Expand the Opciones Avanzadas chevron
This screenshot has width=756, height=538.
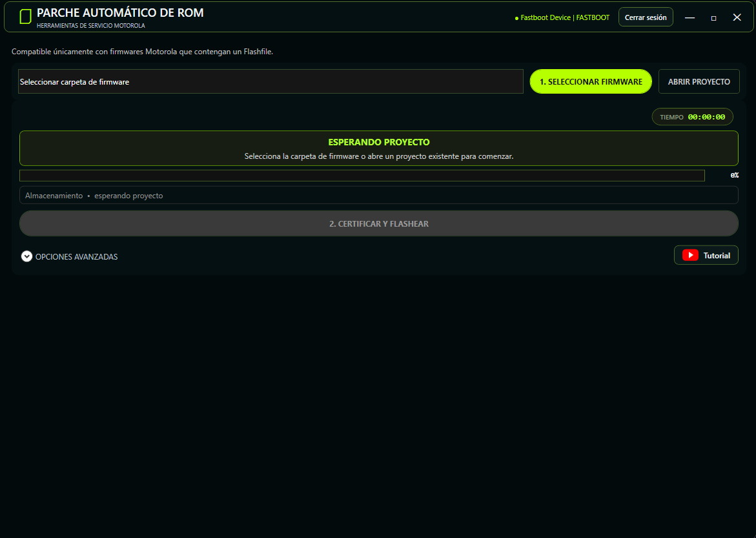point(26,256)
